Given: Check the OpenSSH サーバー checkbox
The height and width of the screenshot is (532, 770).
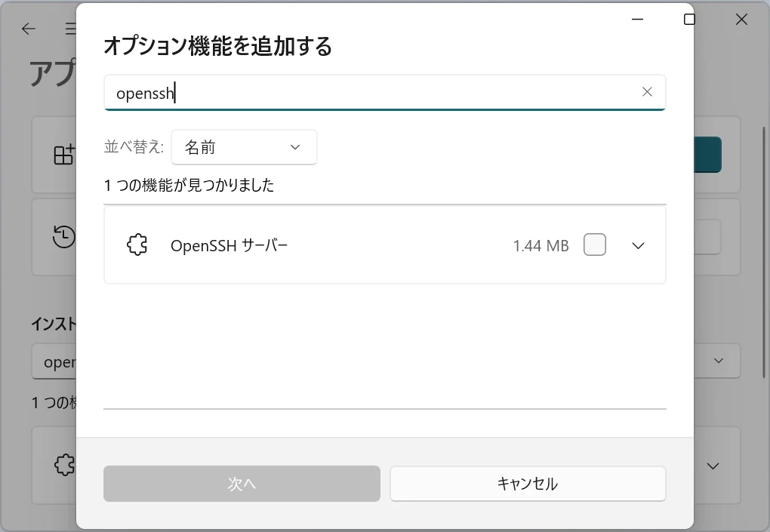Looking at the screenshot, I should pyautogui.click(x=595, y=245).
